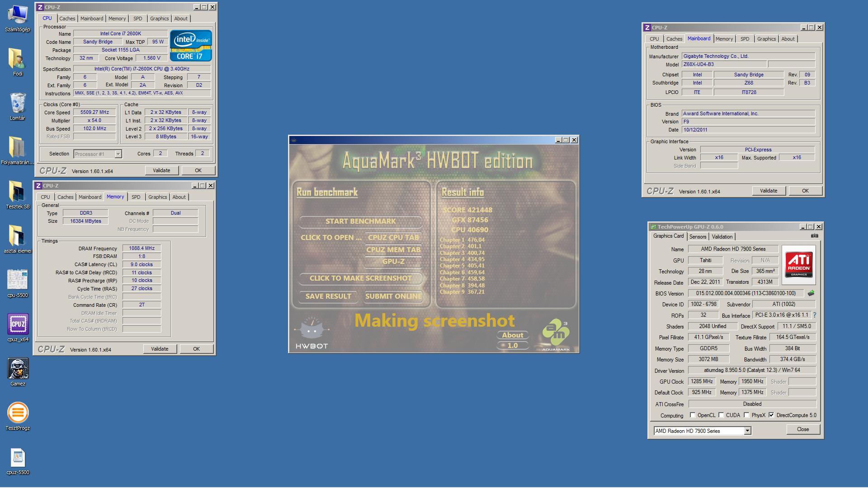The height and width of the screenshot is (488, 868).
Task: Click the AquaMark logo at bottom right
Action: coord(556,335)
